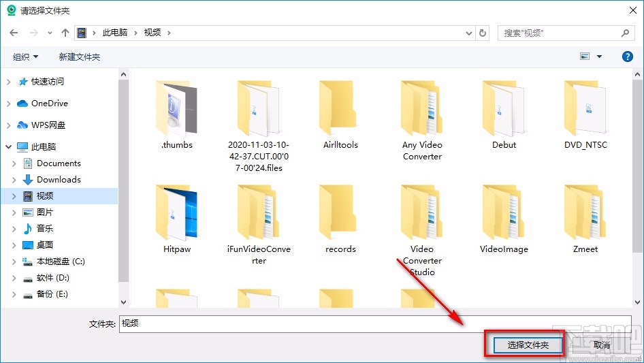This screenshot has height=363, width=644.
Task: Select the Zmeet folder
Action: pyautogui.click(x=585, y=219)
